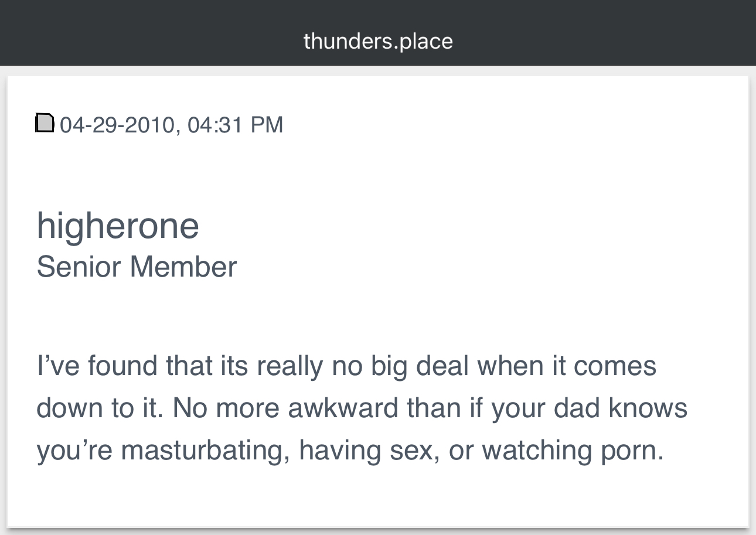Screen dimensions: 756x535
Task: Select the Senior Member rank label
Action: pyautogui.click(x=137, y=267)
